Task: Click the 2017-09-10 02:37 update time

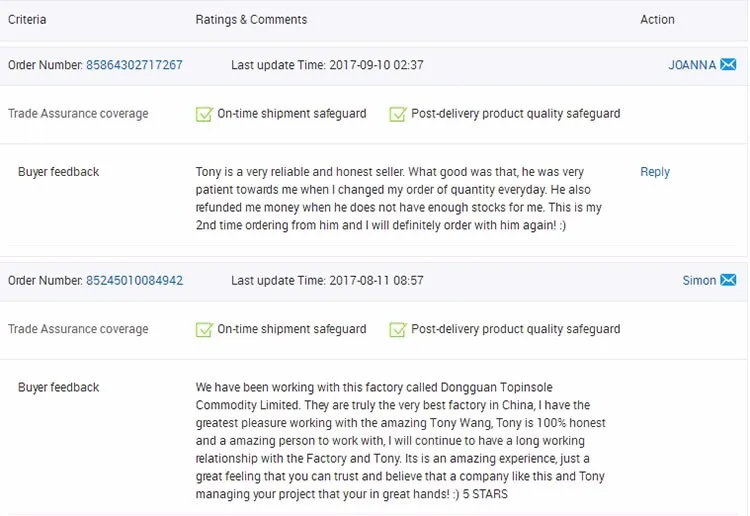Action: point(376,65)
